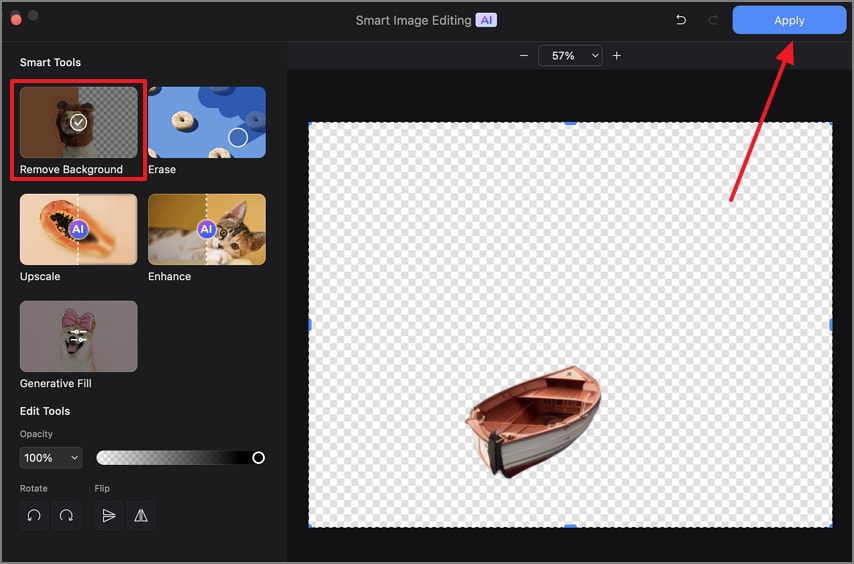Toggle the Remove Background checkmark
This screenshot has width=854, height=564.
(x=78, y=122)
